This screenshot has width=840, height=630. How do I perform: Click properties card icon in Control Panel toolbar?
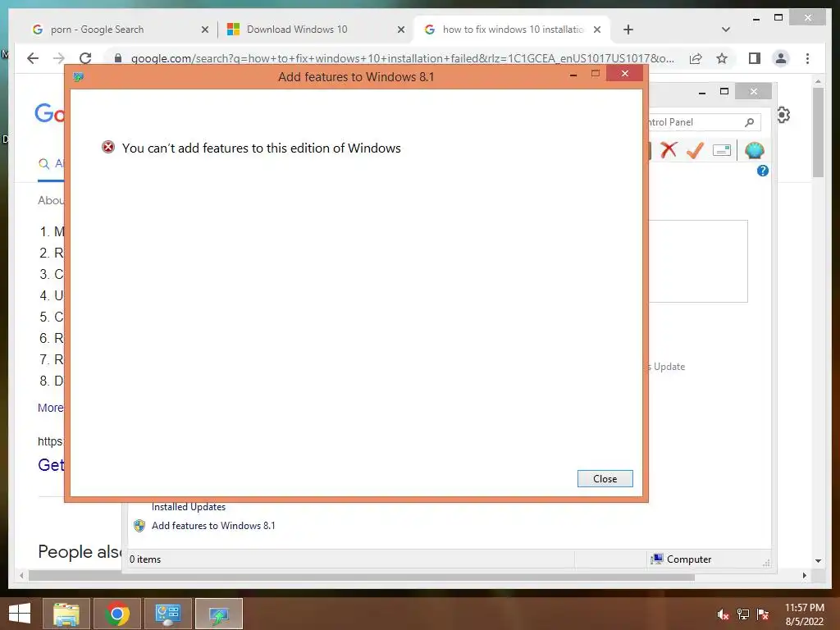coord(722,151)
